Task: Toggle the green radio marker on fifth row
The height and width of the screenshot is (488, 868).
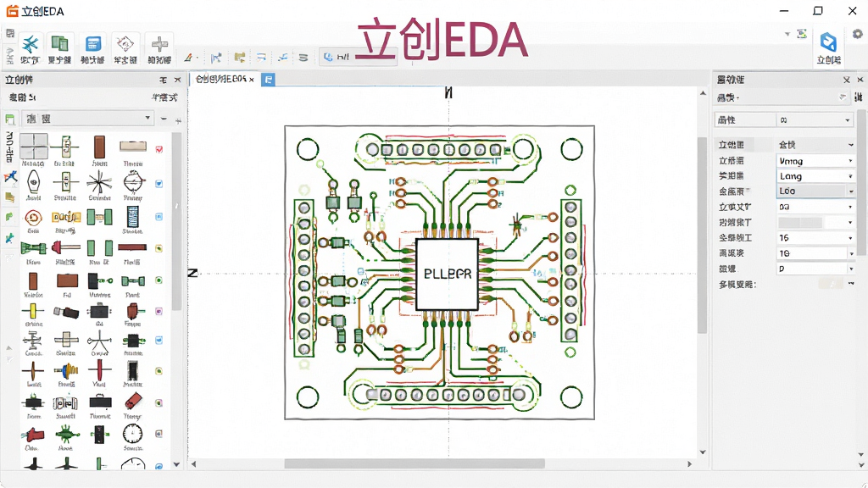Action: pos(159,280)
